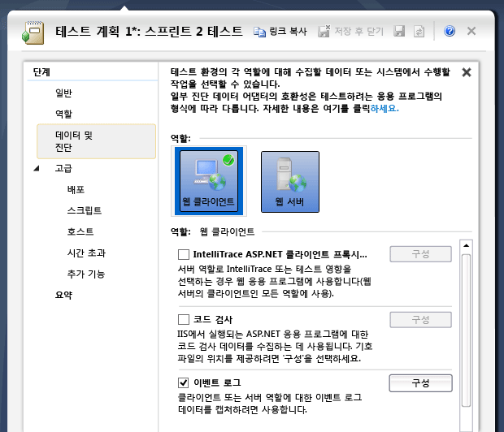Uncheck 이벤트 로그 checkbox
The image size is (504, 432).
[184, 382]
